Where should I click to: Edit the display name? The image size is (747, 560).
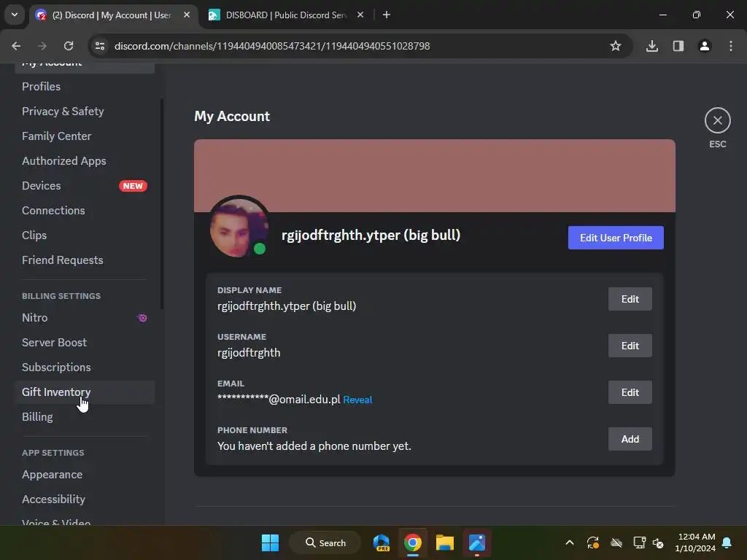point(630,299)
